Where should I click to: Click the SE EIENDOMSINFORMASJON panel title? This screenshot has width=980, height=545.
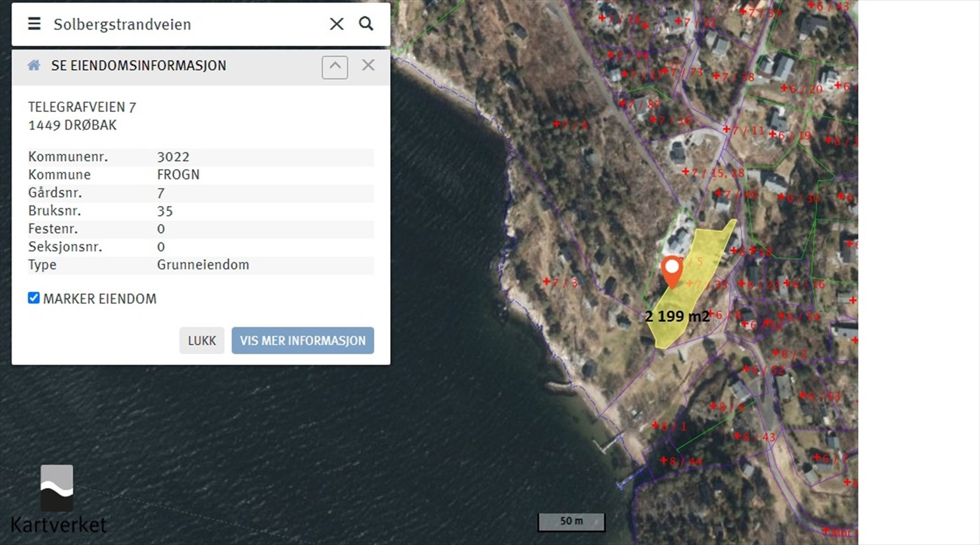coord(138,66)
